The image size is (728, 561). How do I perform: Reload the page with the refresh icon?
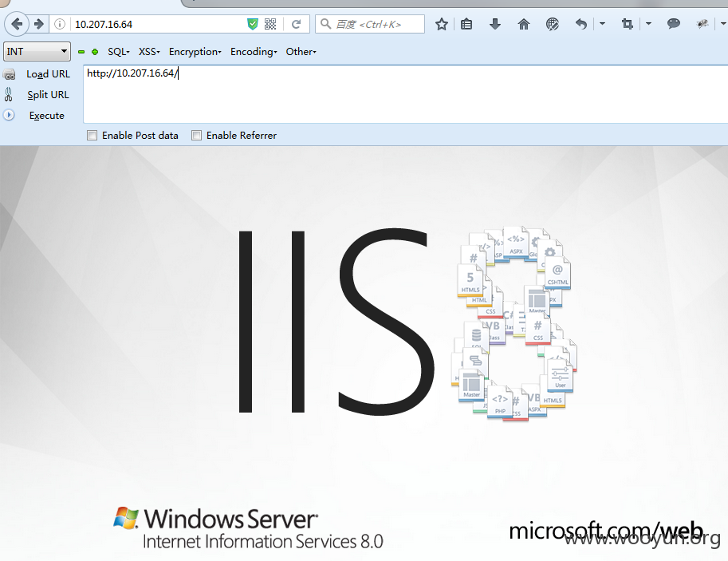[296, 24]
